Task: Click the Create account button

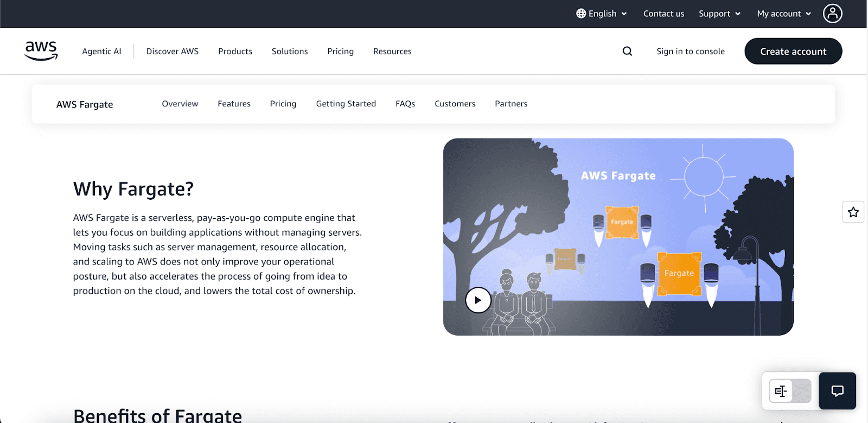Action: (793, 51)
